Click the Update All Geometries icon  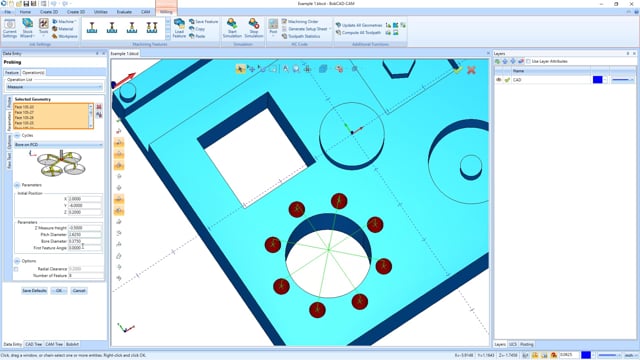pos(338,25)
